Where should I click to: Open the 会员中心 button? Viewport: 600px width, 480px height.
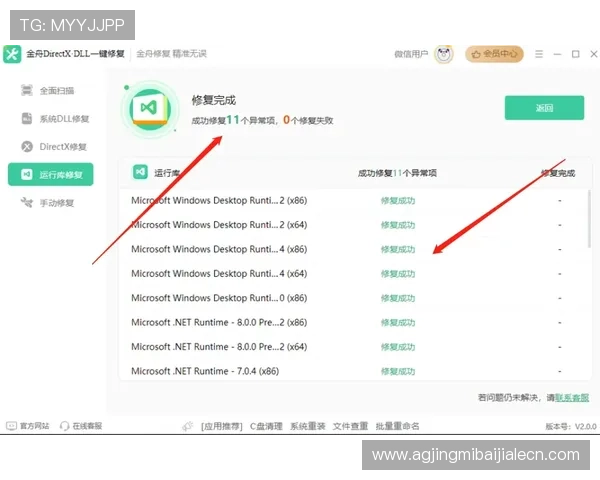pos(494,54)
